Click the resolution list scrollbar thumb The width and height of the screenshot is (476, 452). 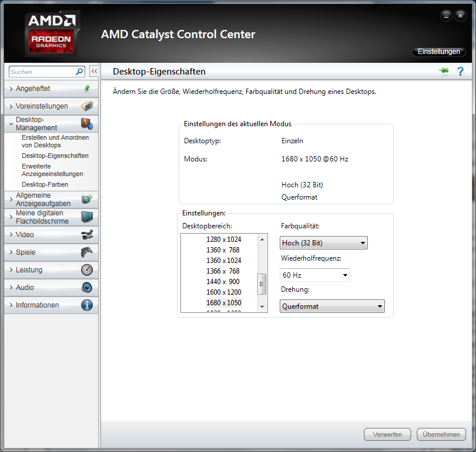[x=262, y=284]
